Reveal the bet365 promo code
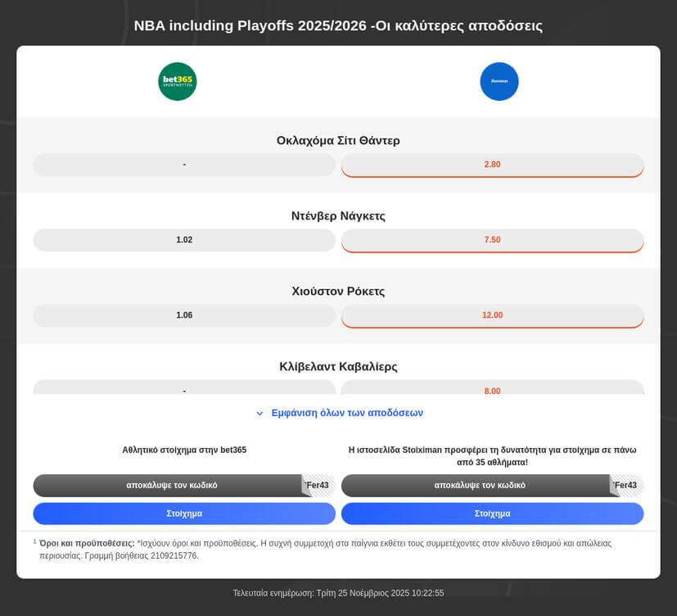Image resolution: width=677 pixels, height=616 pixels. tap(172, 486)
